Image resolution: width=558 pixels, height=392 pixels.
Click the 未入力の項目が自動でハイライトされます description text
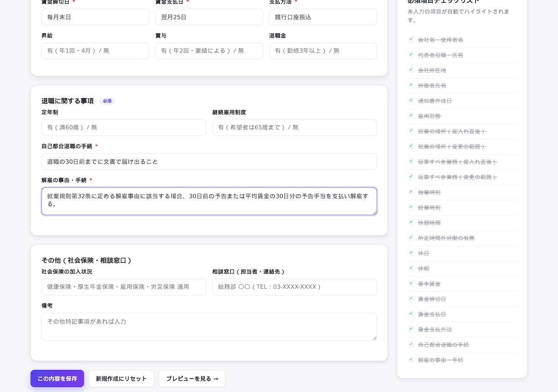pyautogui.click(x=458, y=16)
